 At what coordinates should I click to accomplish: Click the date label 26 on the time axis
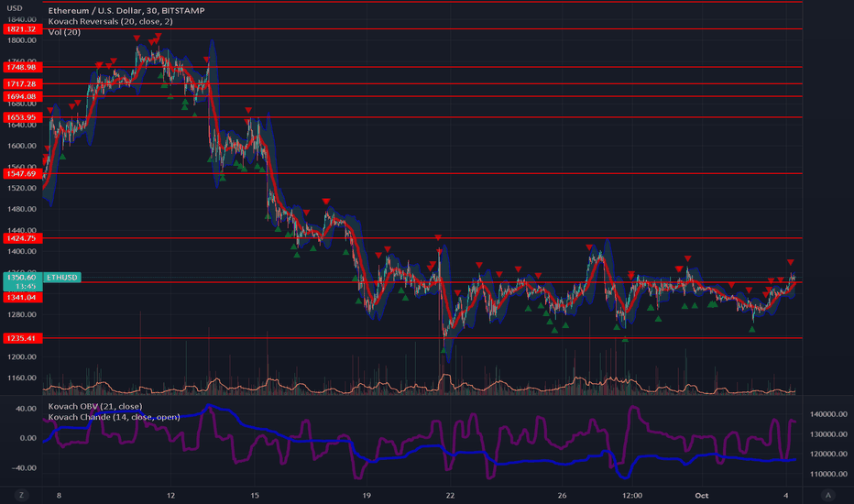point(562,496)
